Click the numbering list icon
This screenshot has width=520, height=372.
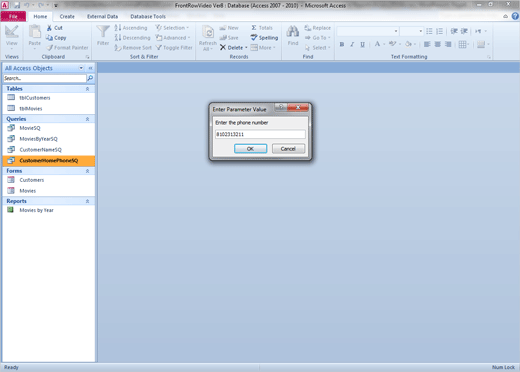pos(440,31)
